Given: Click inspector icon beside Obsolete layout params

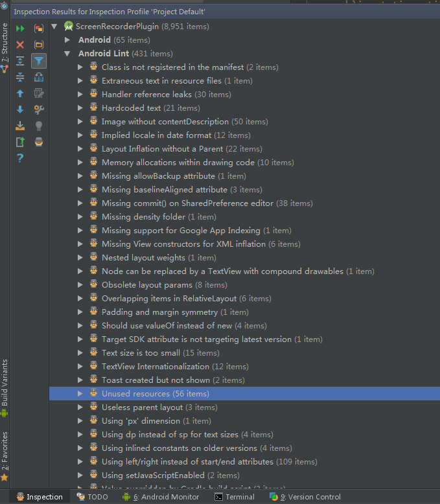Looking at the screenshot, I should pyautogui.click(x=93, y=284).
